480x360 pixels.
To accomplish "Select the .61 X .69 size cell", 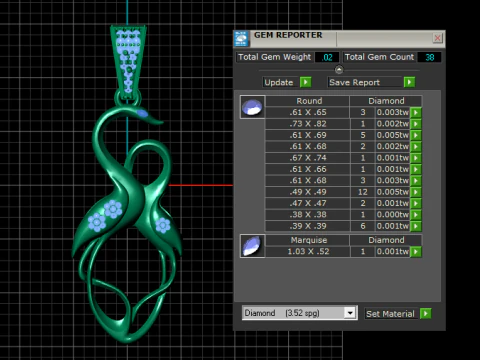I will tap(308, 135).
